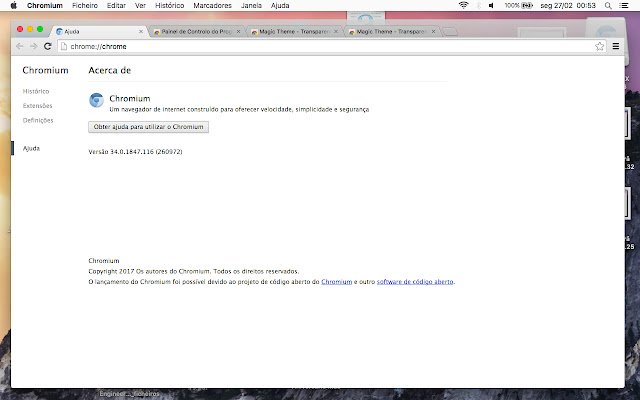The image size is (640, 400).
Task: Open Notification Center
Action: tap(624, 5)
